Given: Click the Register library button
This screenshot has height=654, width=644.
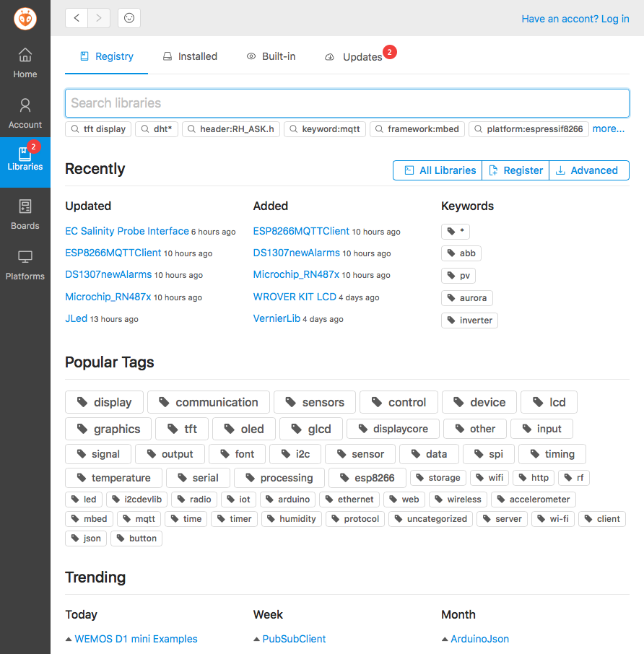Looking at the screenshot, I should click(515, 170).
